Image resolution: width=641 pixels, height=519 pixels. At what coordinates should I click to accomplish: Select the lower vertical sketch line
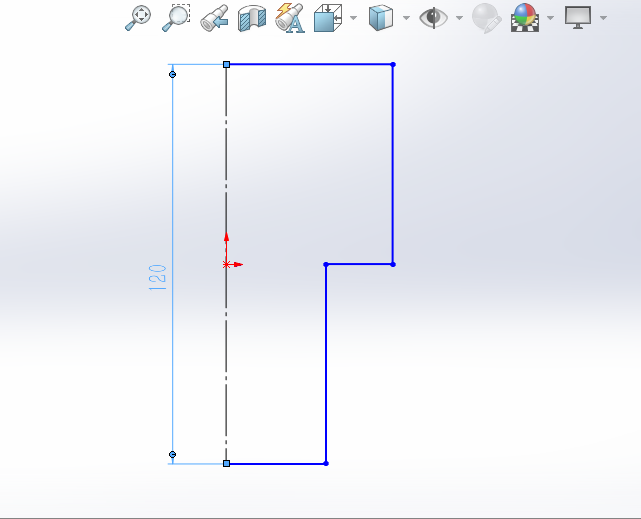point(326,364)
